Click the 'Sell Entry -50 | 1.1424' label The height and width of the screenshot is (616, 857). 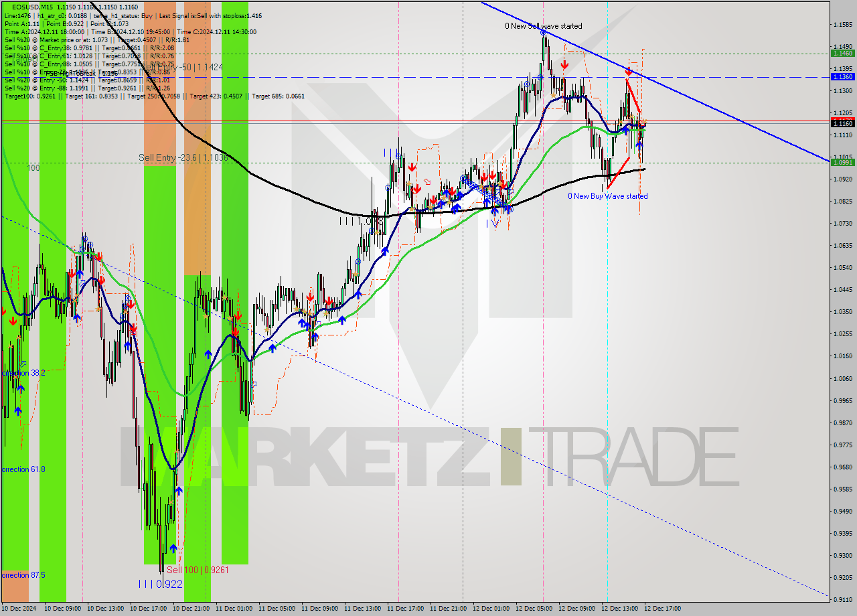[183, 67]
